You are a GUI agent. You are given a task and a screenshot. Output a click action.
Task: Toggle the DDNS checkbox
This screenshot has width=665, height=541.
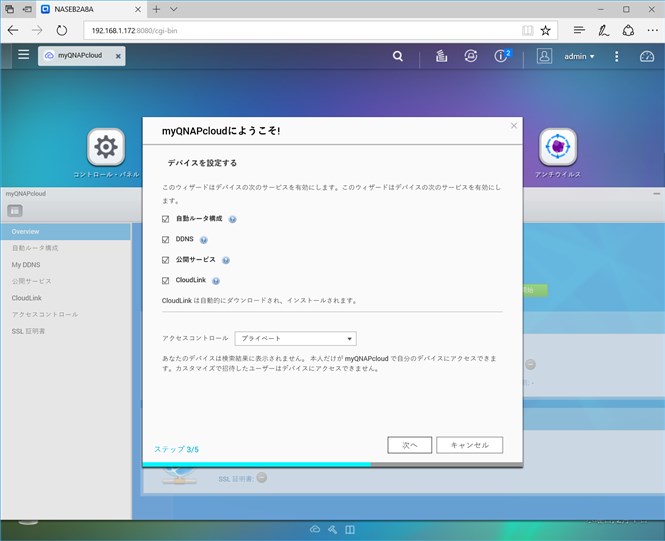165,240
